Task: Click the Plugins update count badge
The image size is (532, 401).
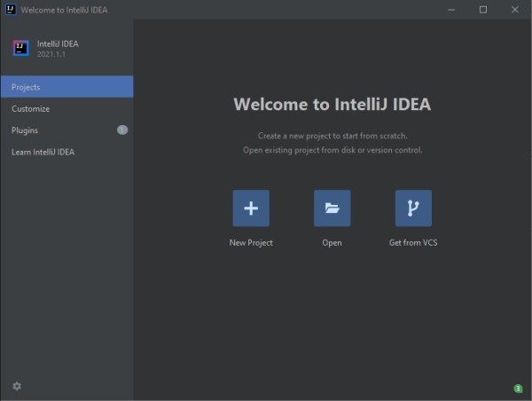Action: point(122,130)
